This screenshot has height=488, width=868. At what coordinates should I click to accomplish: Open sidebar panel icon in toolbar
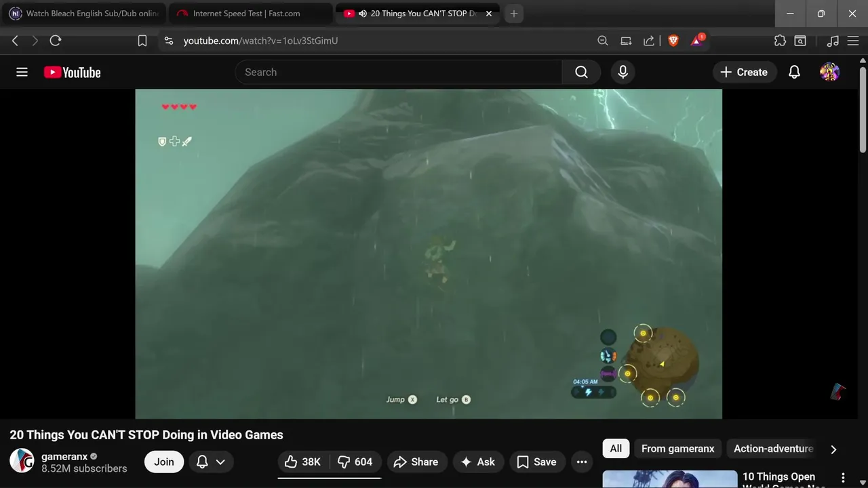click(800, 41)
